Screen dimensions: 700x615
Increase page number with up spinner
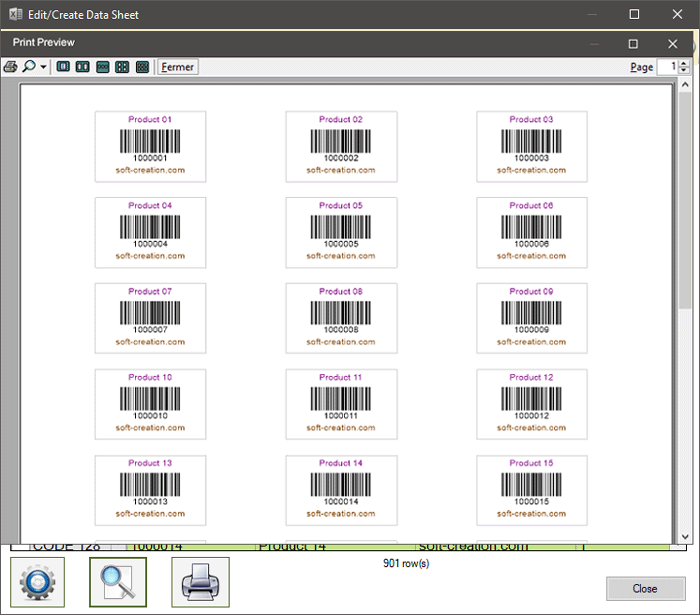[x=684, y=63]
